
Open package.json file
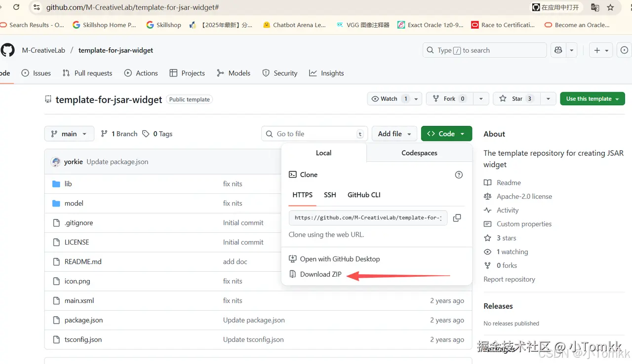click(x=84, y=320)
